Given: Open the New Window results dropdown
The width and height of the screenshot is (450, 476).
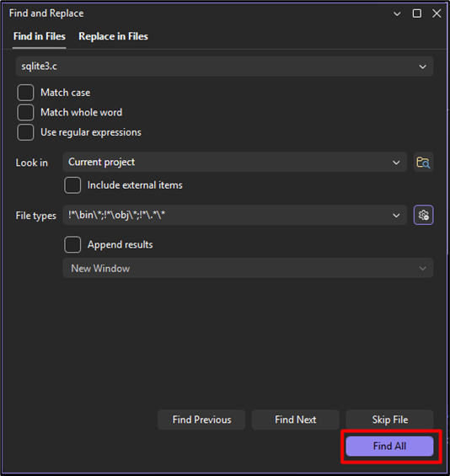Looking at the screenshot, I should pos(248,268).
